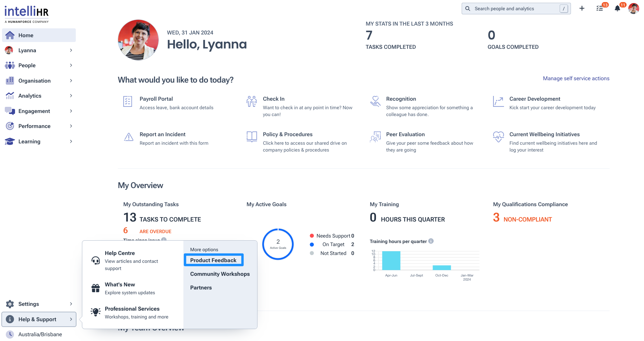
Task: Open Partners in the help menu
Action: [201, 287]
